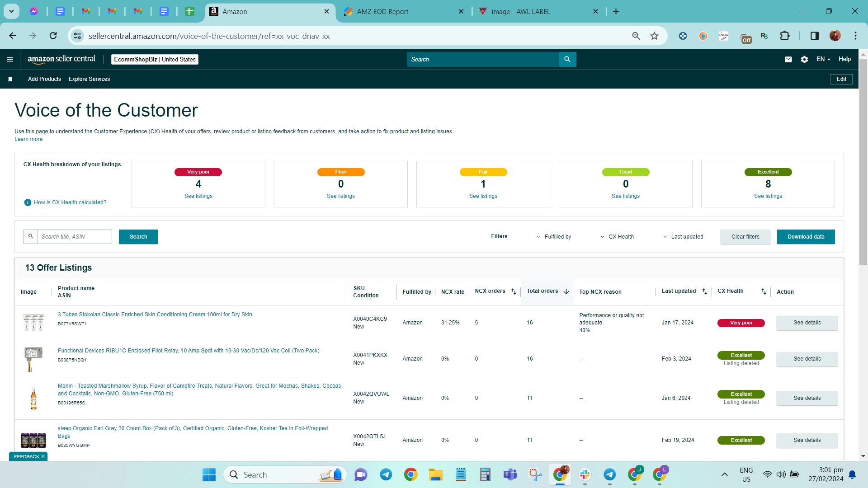Open the Windows Start button
868x488 pixels.
[209, 474]
